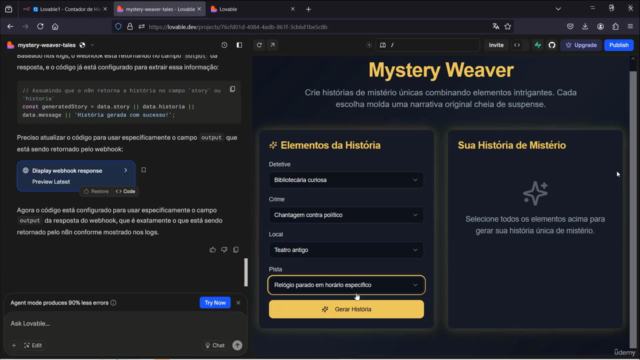Open the Crime dropdown
Image resolution: width=640 pixels, height=360 pixels.
coord(346,215)
